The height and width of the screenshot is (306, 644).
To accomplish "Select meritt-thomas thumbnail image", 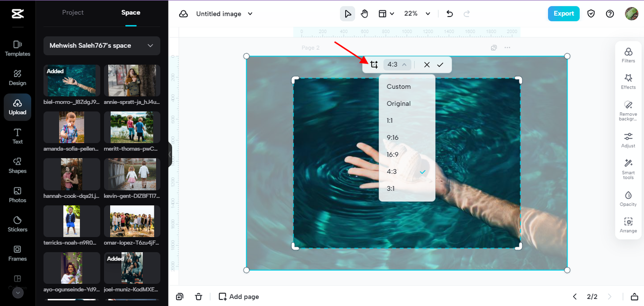I will click(132, 127).
